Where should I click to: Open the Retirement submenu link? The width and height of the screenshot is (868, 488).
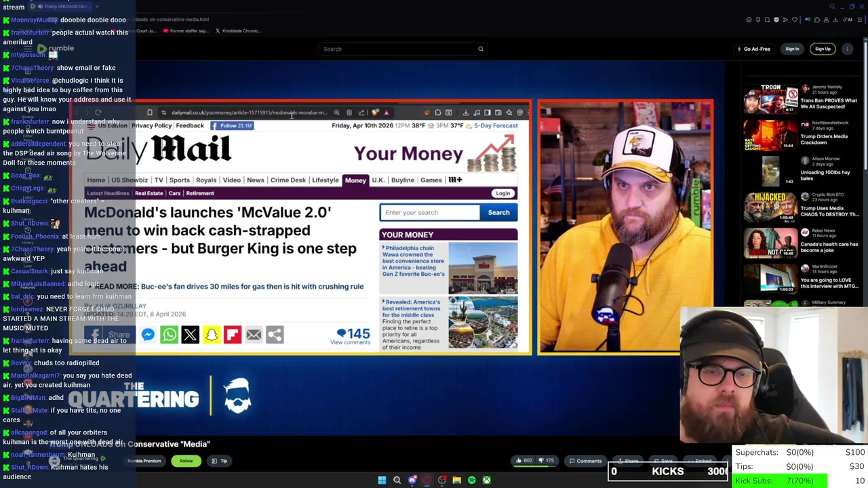click(200, 193)
